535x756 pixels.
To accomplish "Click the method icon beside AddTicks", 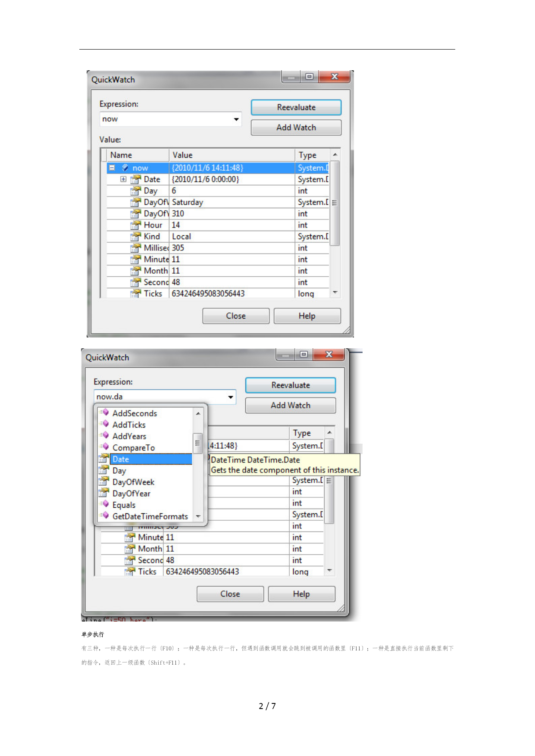I will click(x=104, y=424).
